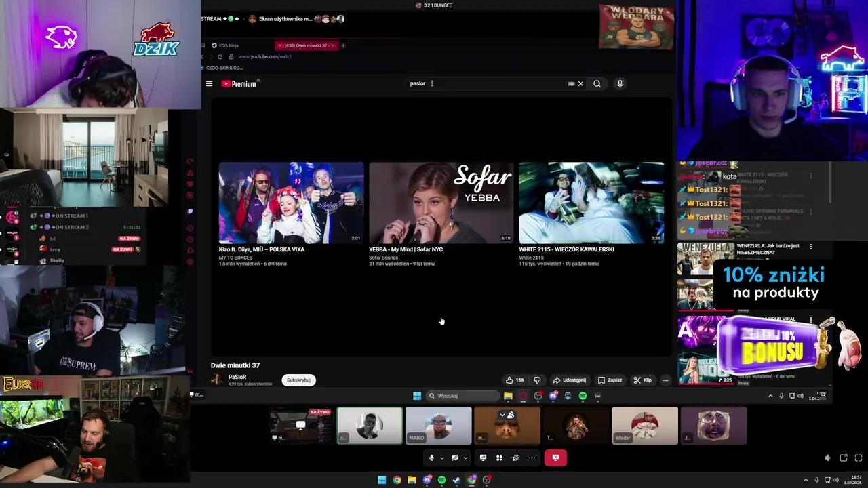Disconnect from the call with red button
868x488 pixels.
pos(555,457)
